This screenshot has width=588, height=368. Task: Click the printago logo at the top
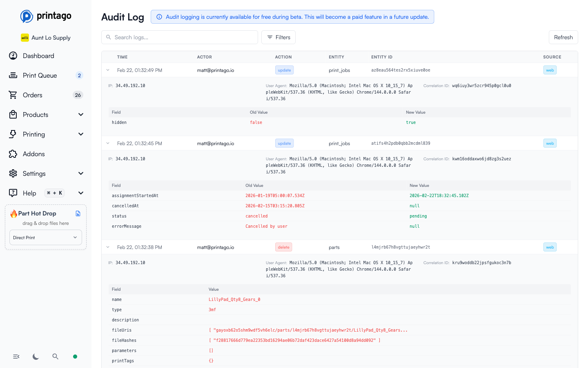pos(45,16)
